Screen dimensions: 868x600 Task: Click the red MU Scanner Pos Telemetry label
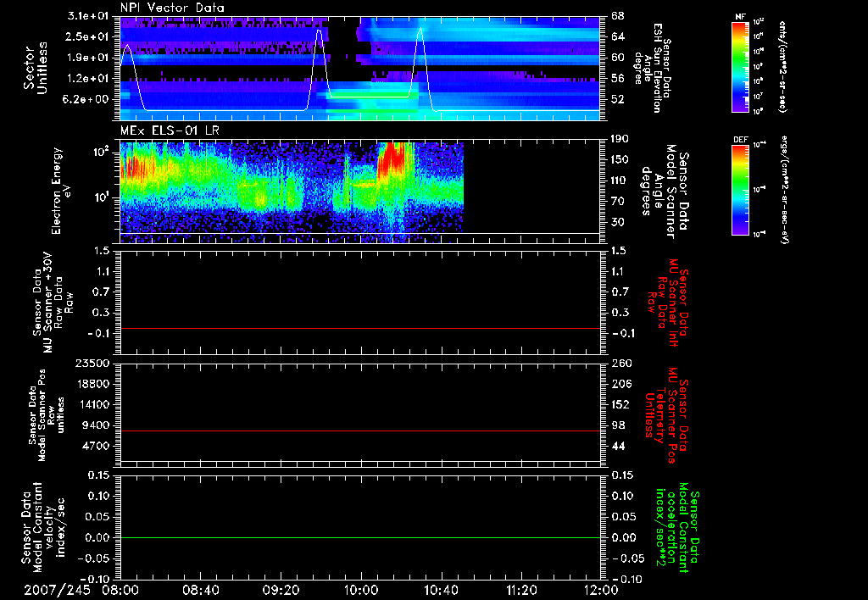(665, 415)
